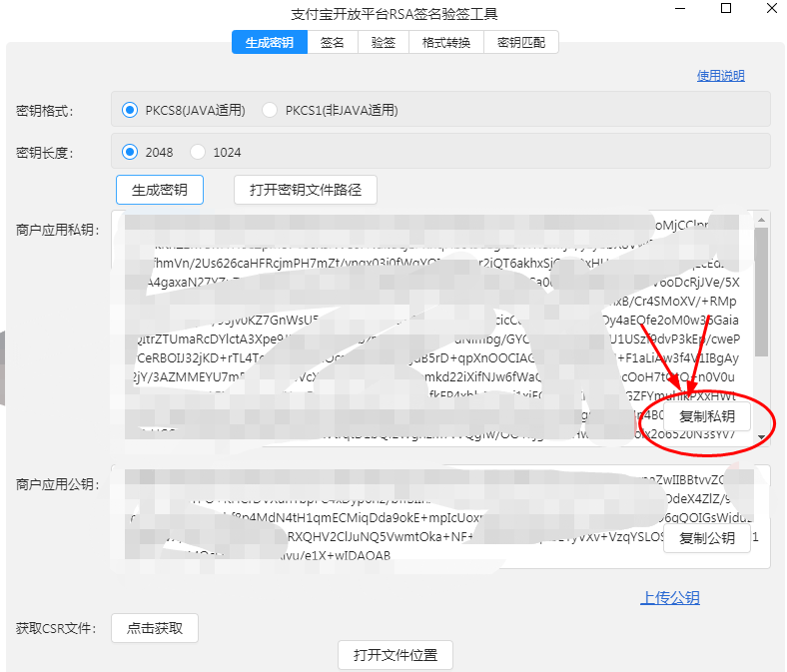This screenshot has width=787, height=672.
Task: Copy private key with 复制私钥
Action: coord(707,416)
